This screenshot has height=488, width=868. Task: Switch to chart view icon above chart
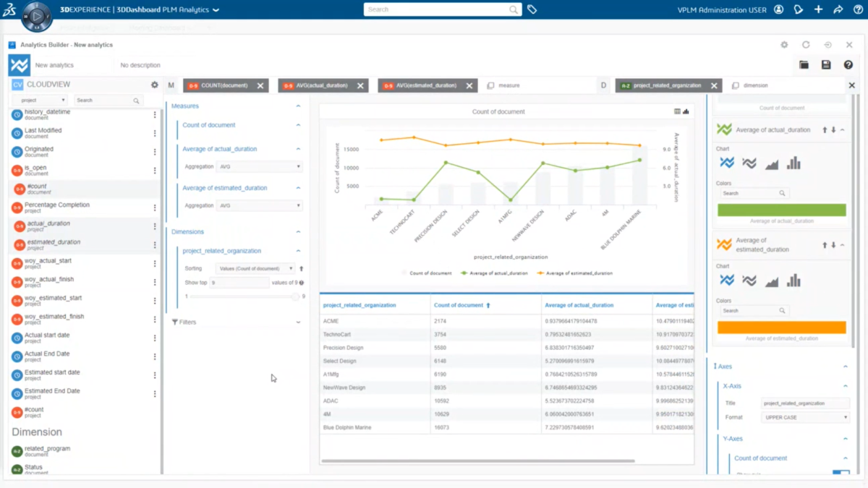[686, 112]
